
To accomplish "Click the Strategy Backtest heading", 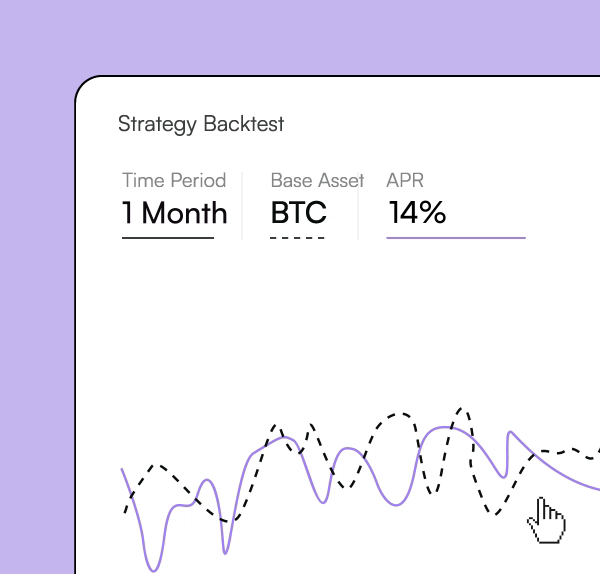I will click(201, 124).
